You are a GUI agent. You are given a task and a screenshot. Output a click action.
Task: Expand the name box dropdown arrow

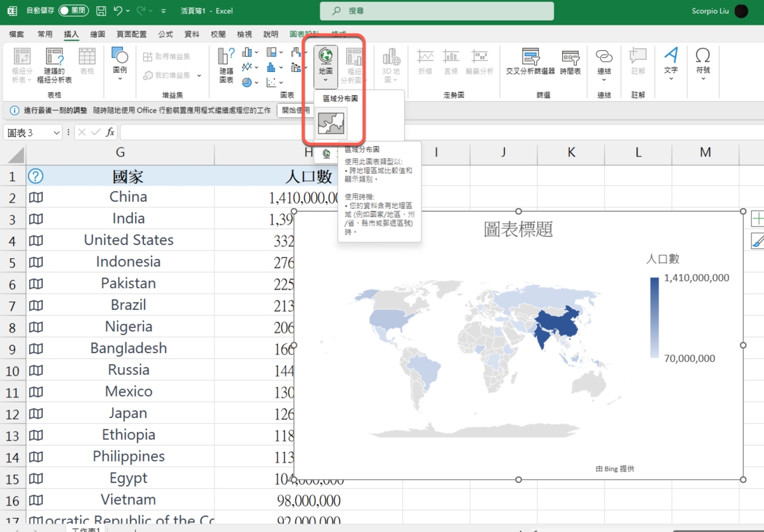[x=56, y=132]
